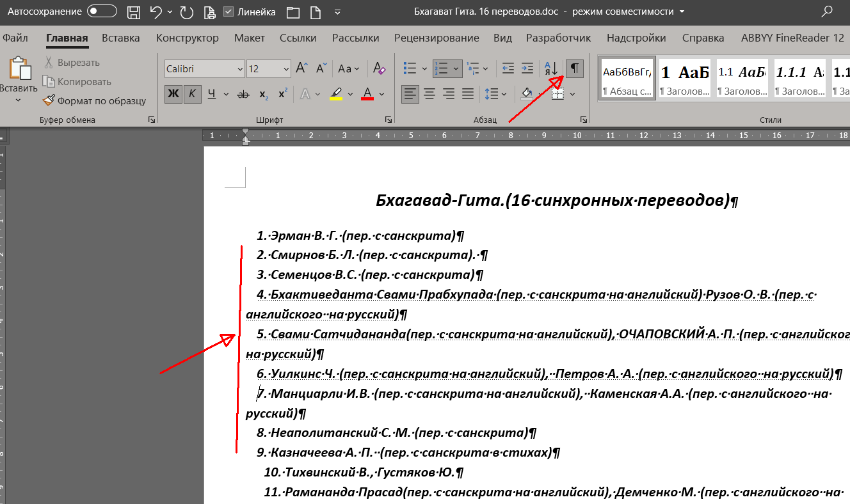850x504 pixels.
Task: Switch to the Макет tab
Action: coord(250,38)
